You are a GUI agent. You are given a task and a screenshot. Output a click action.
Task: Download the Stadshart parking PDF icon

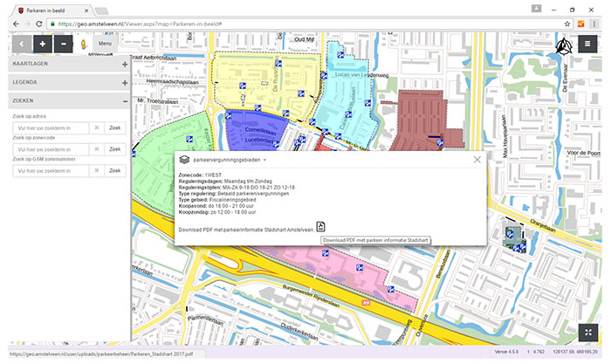pos(320,227)
